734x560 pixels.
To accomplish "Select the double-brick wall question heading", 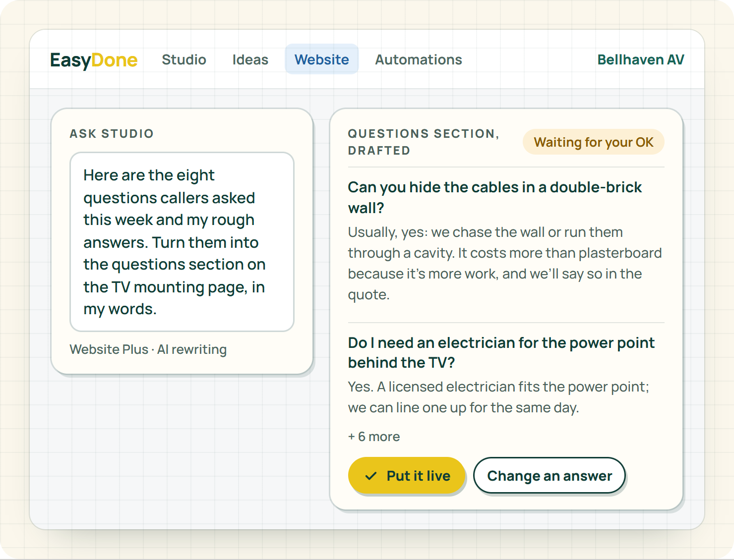I will click(x=495, y=197).
